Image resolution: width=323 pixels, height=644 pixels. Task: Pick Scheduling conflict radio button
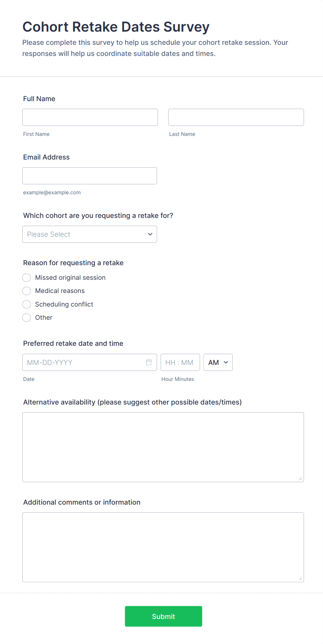(x=27, y=304)
